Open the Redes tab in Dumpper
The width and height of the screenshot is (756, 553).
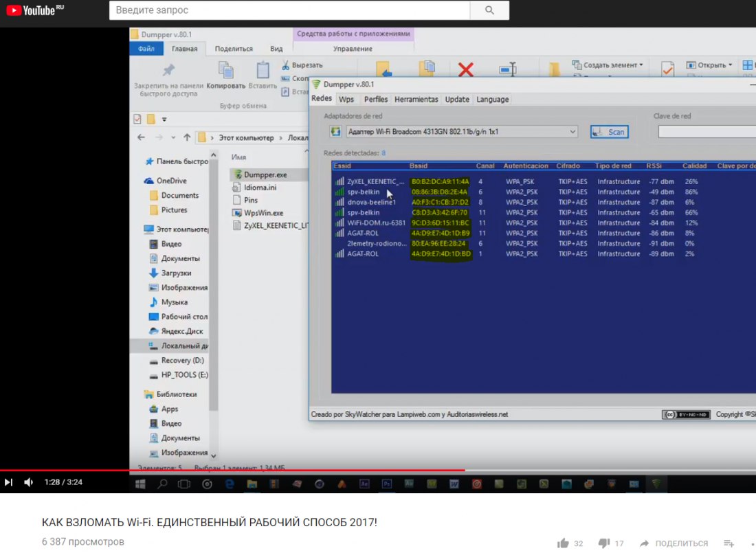pyautogui.click(x=322, y=99)
